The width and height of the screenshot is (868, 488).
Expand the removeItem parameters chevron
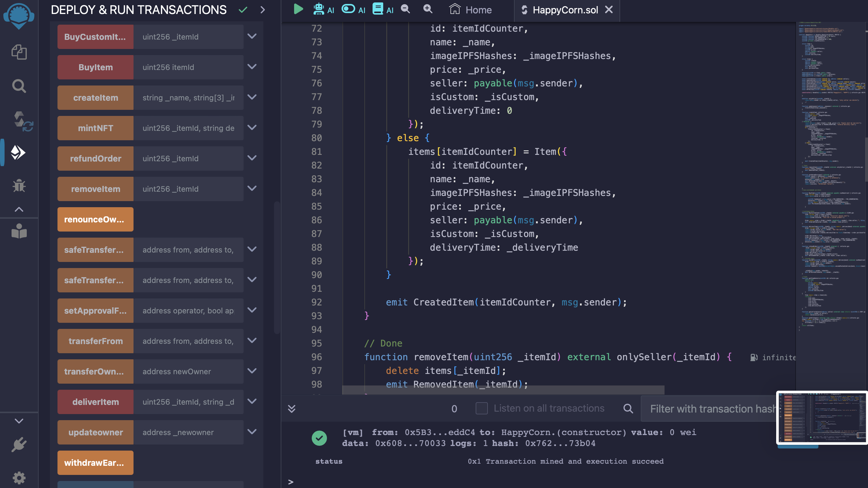click(252, 188)
